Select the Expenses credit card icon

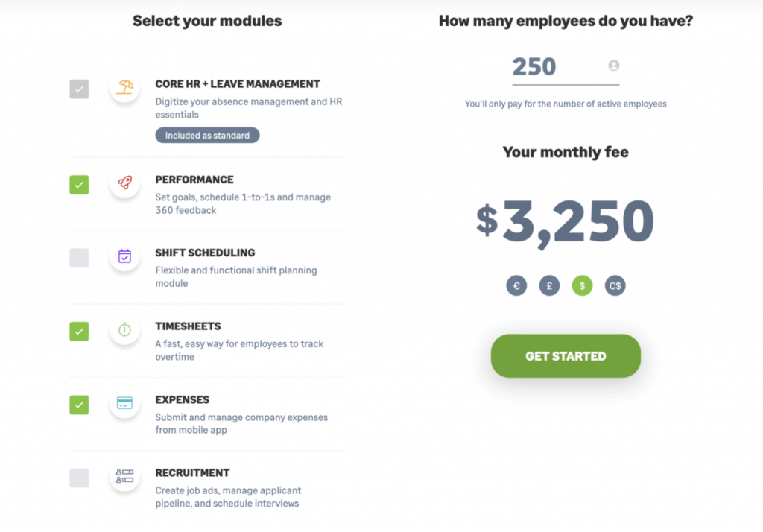tap(124, 405)
